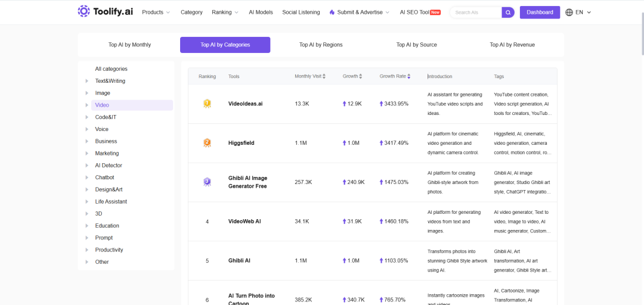The height and width of the screenshot is (305, 644).
Task: Expand the Text&Writing category triangle
Action: point(86,81)
